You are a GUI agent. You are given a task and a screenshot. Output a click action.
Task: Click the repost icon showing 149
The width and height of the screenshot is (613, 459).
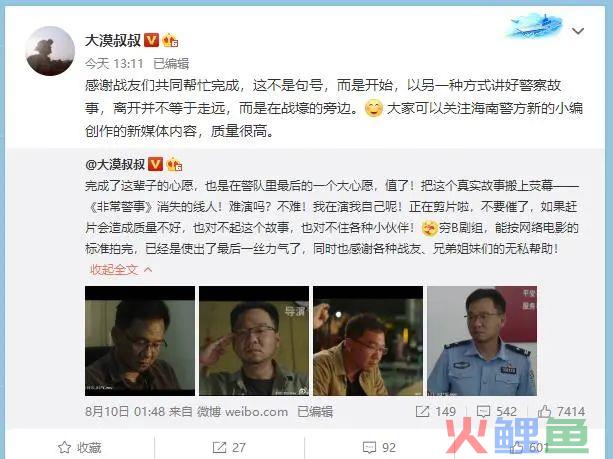pos(435,411)
